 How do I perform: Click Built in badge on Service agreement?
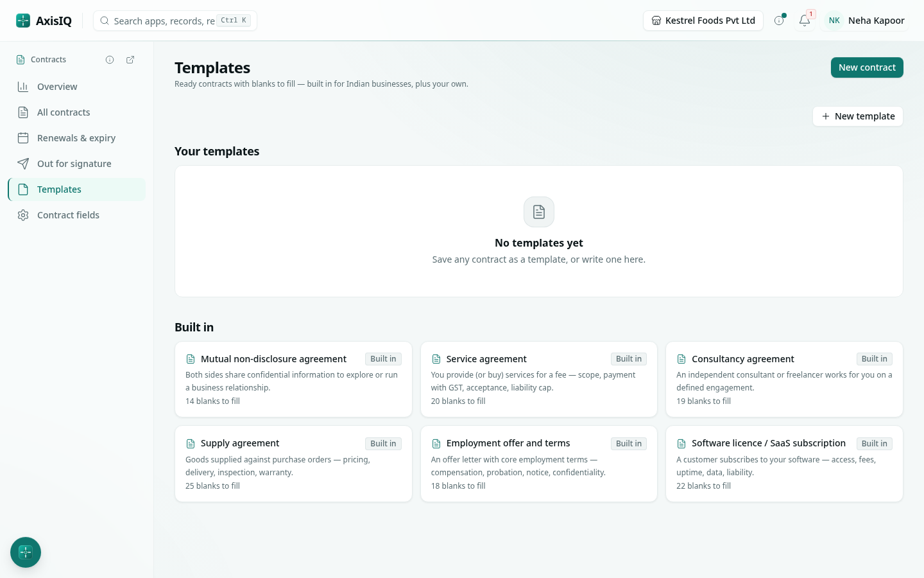pyautogui.click(x=629, y=359)
